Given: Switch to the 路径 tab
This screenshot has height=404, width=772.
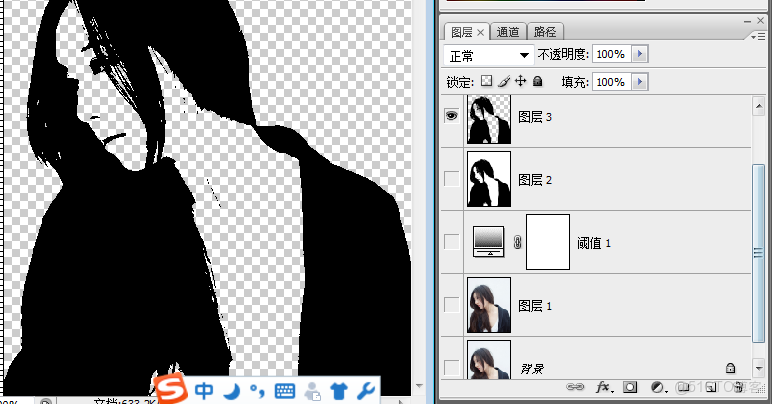Looking at the screenshot, I should coord(545,32).
